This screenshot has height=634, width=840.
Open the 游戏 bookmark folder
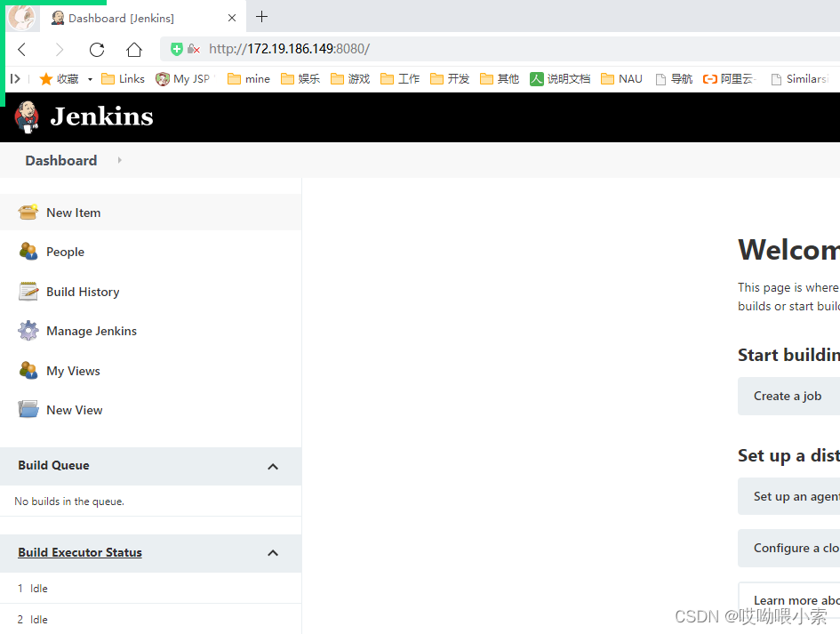click(x=350, y=79)
